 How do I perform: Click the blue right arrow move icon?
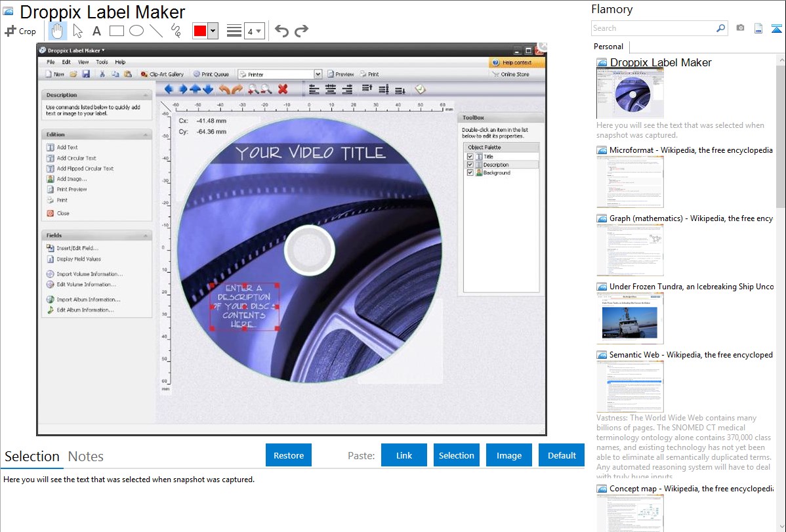pyautogui.click(x=182, y=89)
